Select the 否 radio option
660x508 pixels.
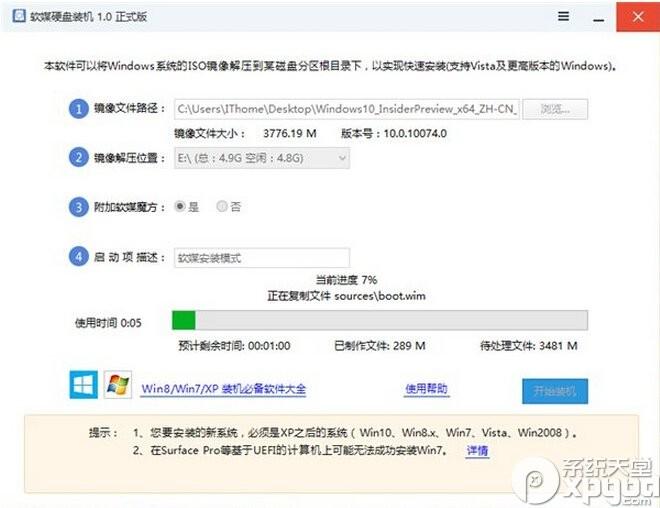pos(229,206)
